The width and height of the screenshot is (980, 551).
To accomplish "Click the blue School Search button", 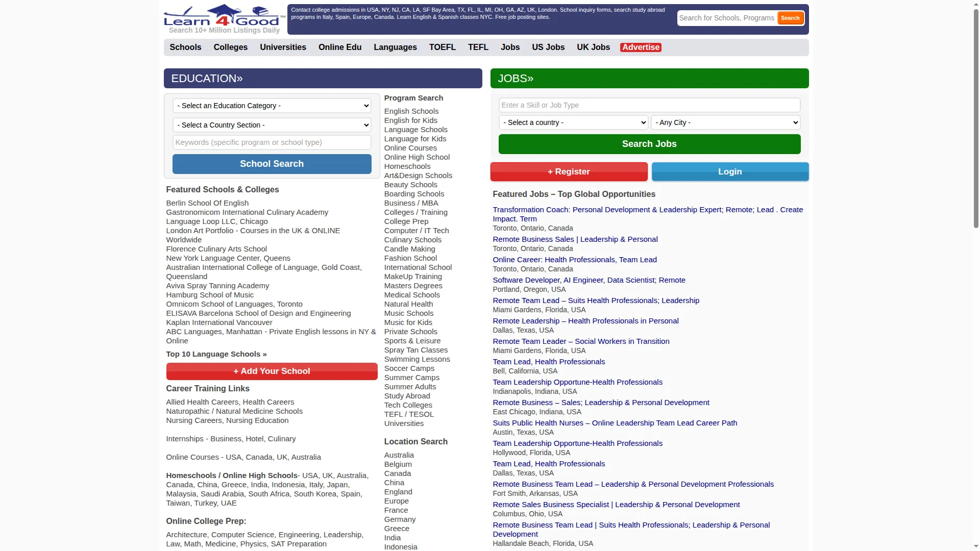I will [272, 164].
